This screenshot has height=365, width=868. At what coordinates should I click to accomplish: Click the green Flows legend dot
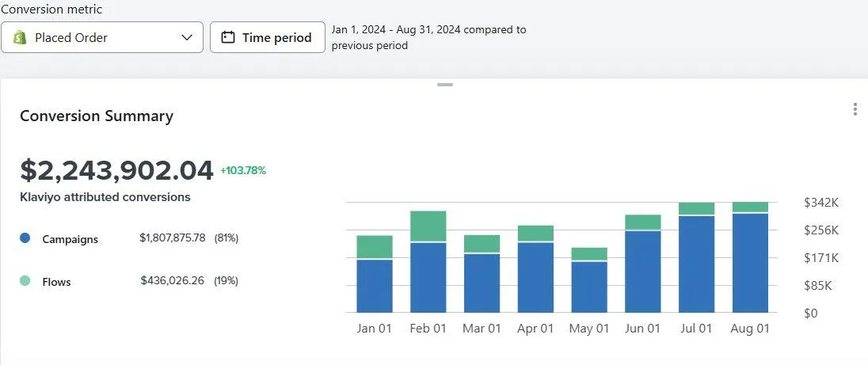[x=25, y=280]
